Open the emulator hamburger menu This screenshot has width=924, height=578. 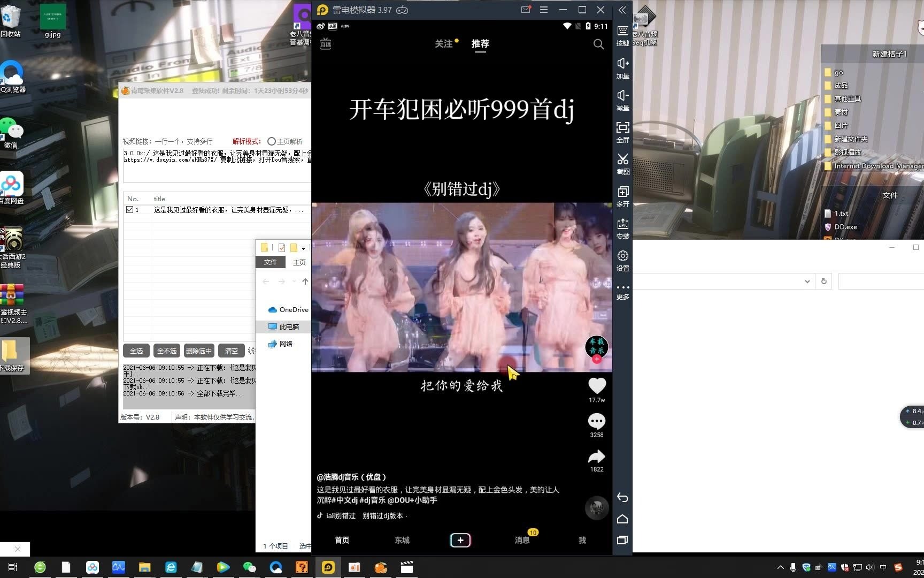click(x=544, y=10)
